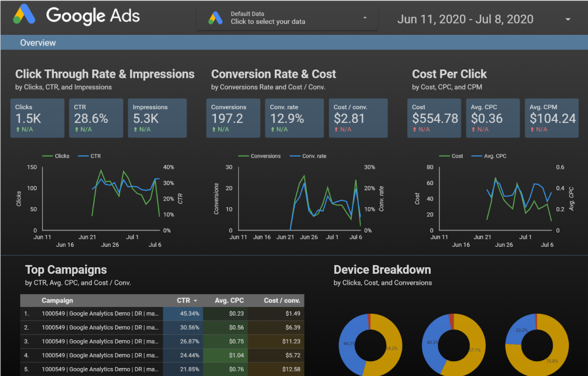
Task: Click the $1.04 Avg. CPC cell
Action: (226, 355)
